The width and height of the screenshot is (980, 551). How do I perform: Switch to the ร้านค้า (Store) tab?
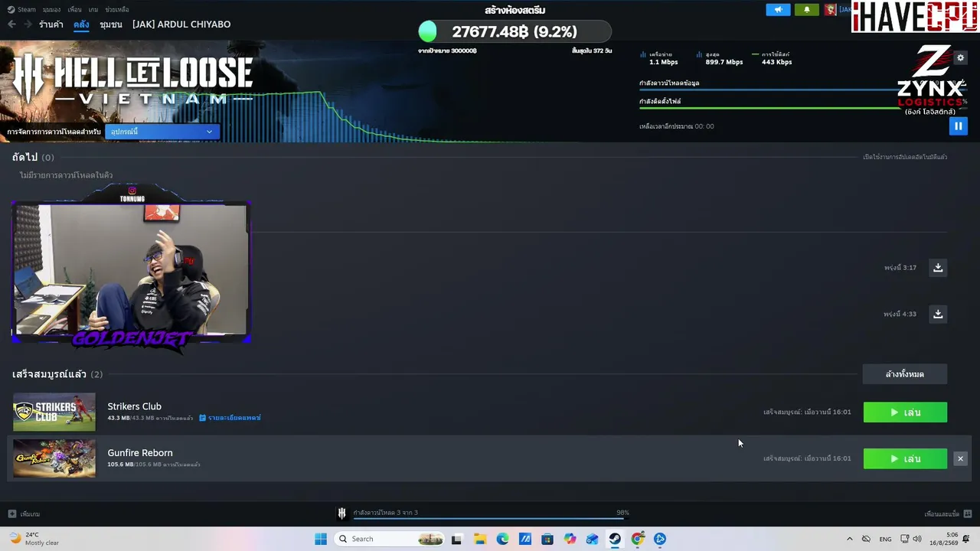[51, 24]
